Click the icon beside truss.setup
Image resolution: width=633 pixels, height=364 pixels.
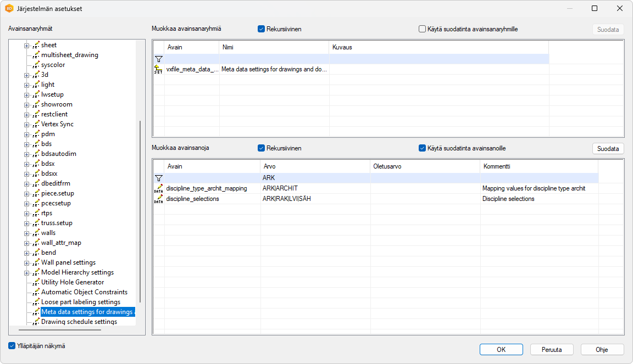(x=36, y=223)
